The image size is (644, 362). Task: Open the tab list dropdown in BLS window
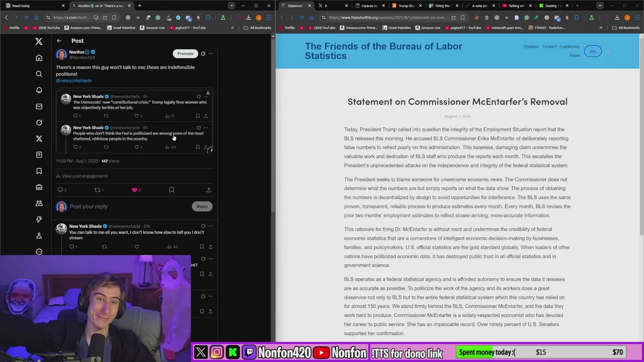[x=600, y=6]
